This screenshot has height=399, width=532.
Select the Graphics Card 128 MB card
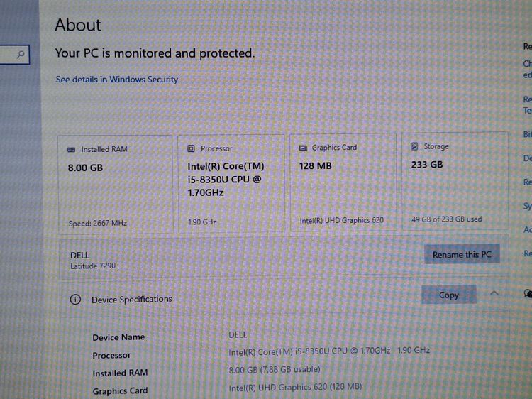(x=343, y=182)
